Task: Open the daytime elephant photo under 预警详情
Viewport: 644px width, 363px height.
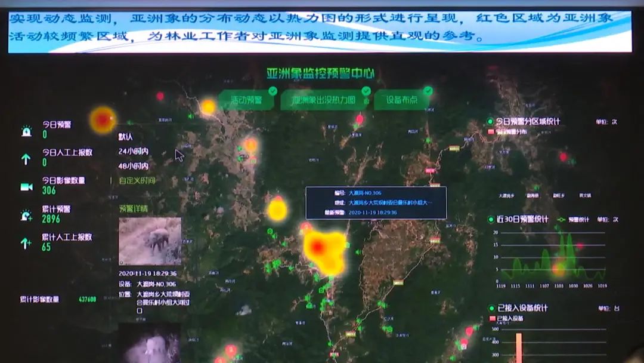Action: tap(150, 241)
